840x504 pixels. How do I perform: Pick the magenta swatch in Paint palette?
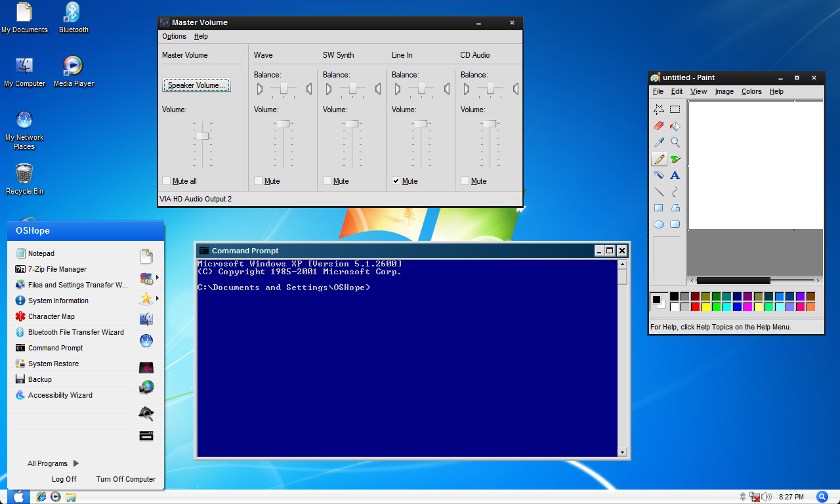[748, 306]
